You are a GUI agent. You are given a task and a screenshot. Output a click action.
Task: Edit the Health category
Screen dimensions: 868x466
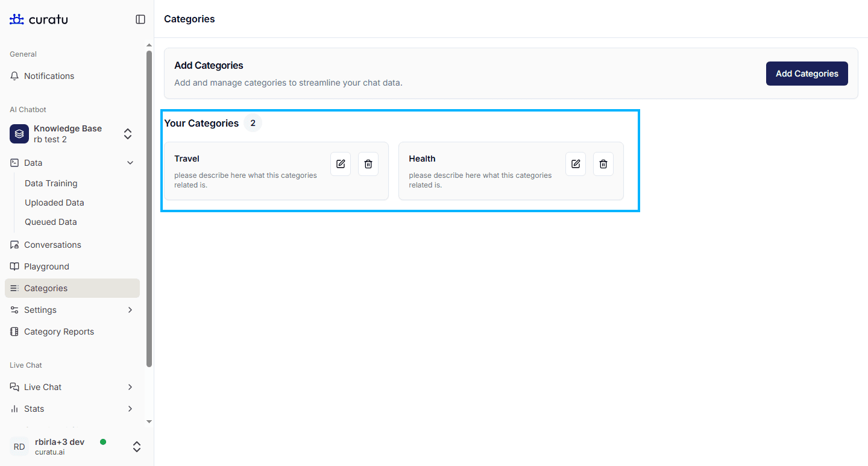(576, 164)
